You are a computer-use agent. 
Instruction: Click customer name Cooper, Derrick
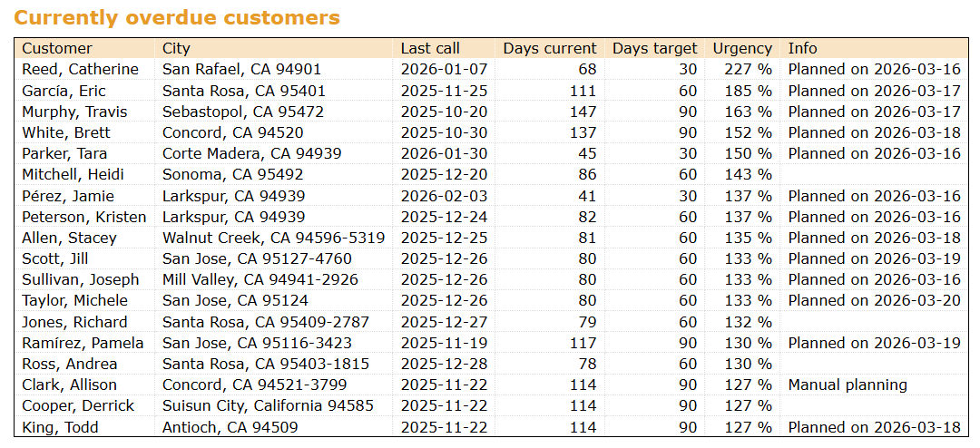(78, 406)
